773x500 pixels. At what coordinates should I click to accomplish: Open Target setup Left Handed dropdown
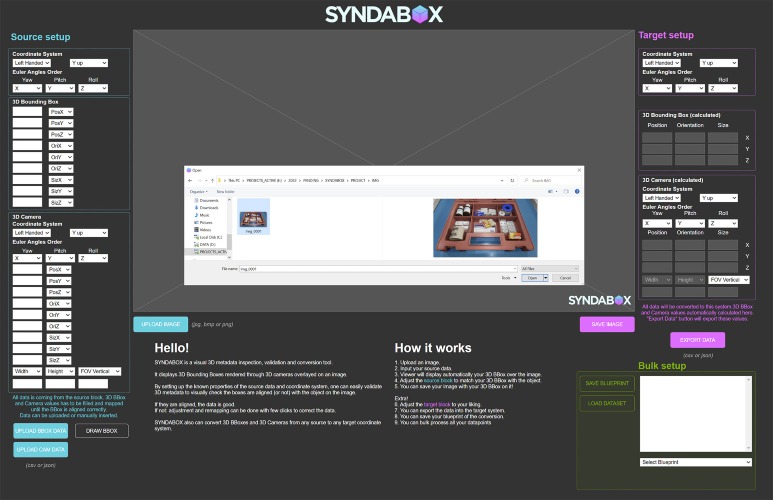click(x=662, y=63)
